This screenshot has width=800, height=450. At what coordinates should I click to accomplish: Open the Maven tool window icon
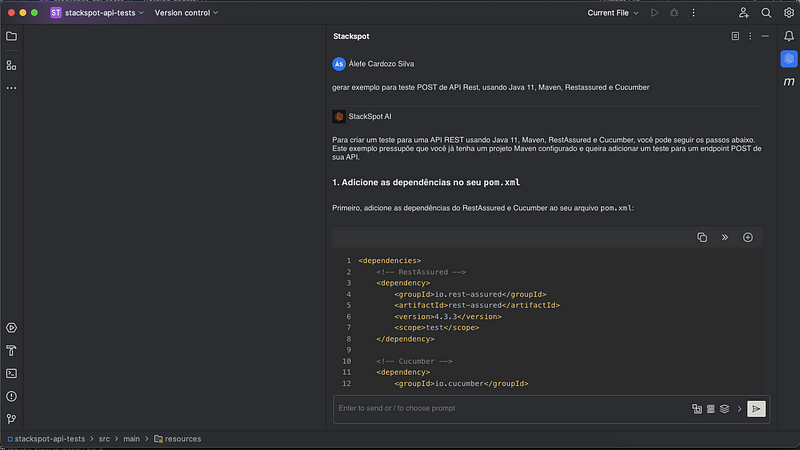click(789, 82)
